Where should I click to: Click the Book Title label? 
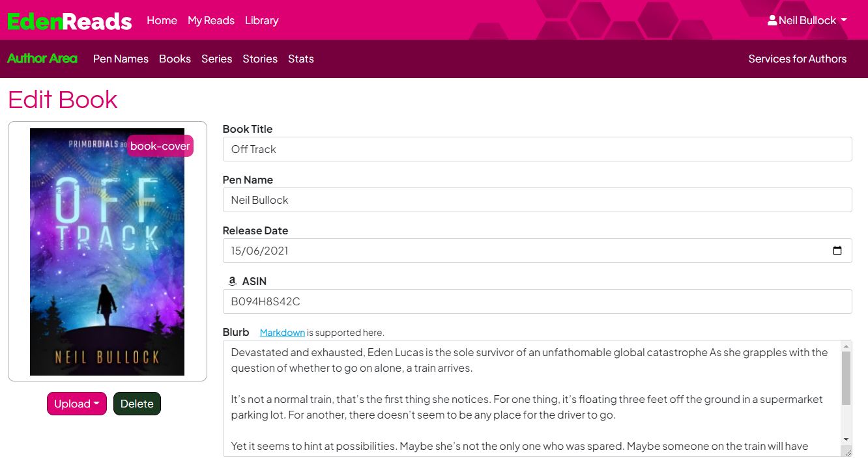click(x=248, y=129)
